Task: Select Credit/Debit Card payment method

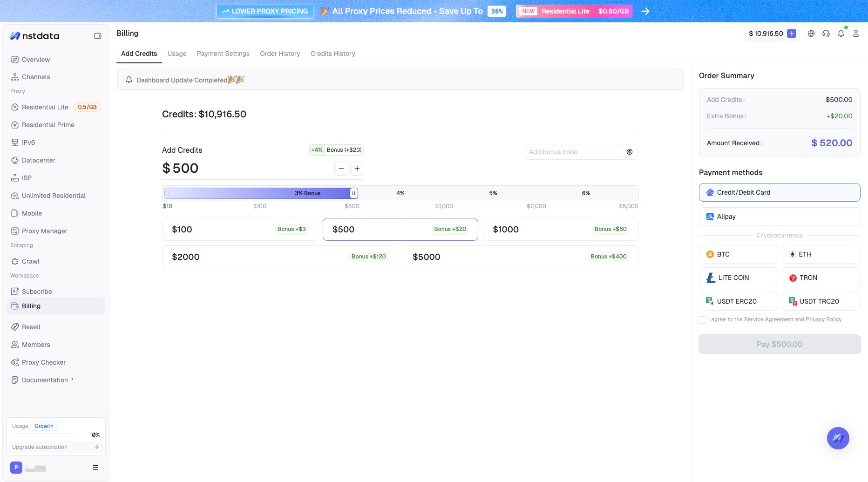Action: pos(780,192)
